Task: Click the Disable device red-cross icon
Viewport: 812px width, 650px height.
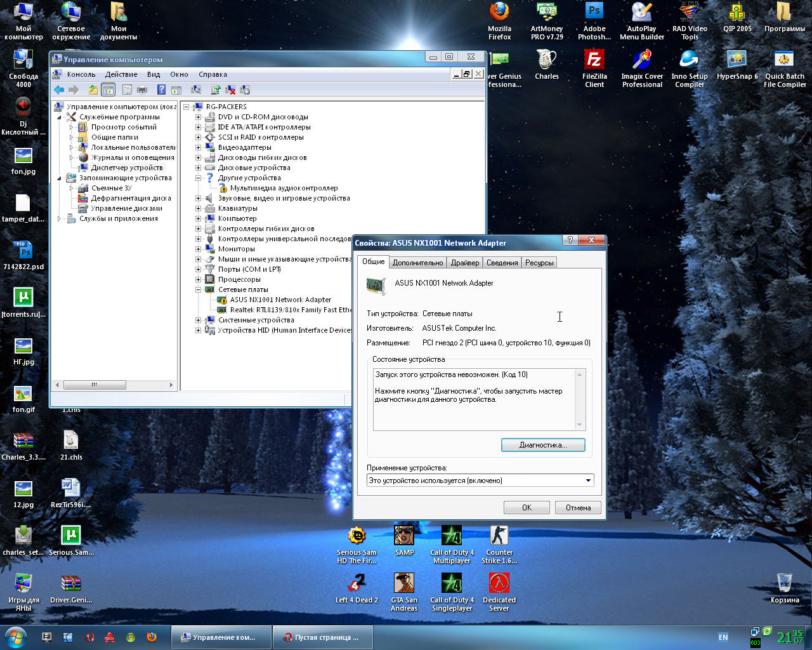Action: tap(230, 90)
